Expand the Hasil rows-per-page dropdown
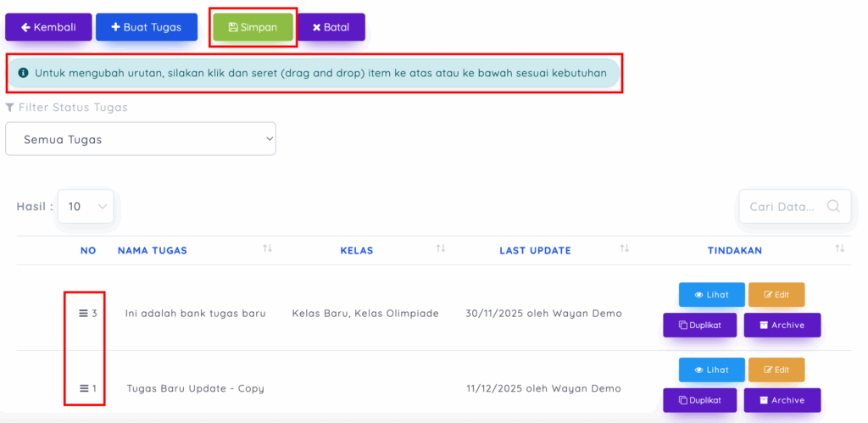Viewport: 868px width, 423px height. click(86, 206)
